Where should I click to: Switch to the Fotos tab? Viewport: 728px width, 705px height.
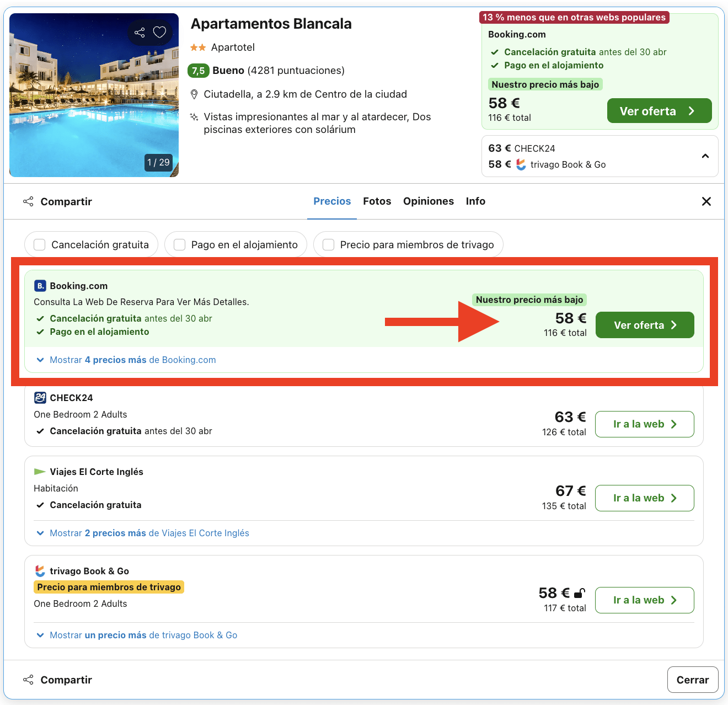tap(377, 201)
